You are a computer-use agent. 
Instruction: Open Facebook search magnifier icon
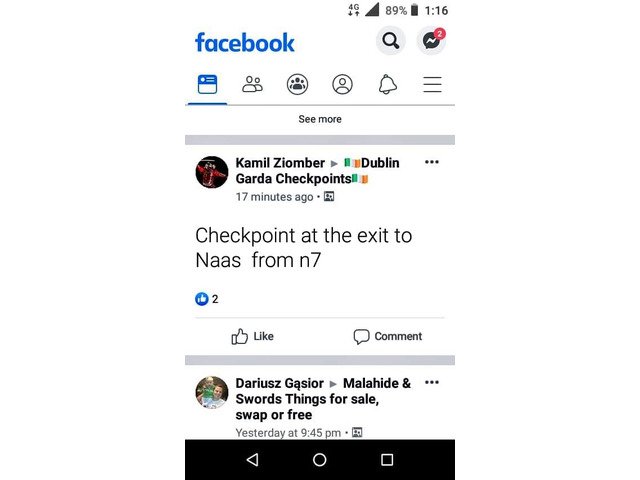point(391,41)
